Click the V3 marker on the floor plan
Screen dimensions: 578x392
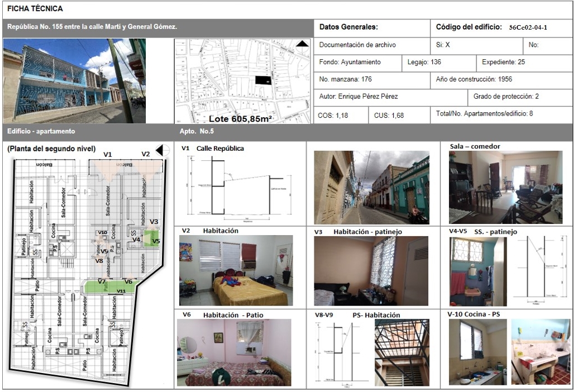pos(154,222)
